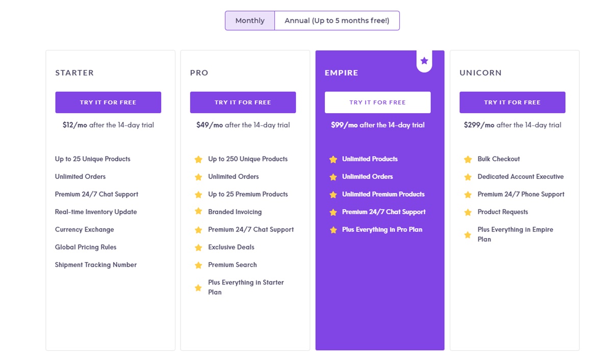
Task: Click star icon beside Branded Invoicing
Action: click(x=198, y=212)
